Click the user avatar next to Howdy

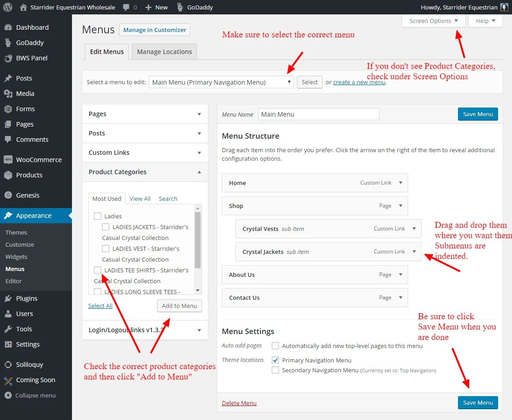coord(504,7)
